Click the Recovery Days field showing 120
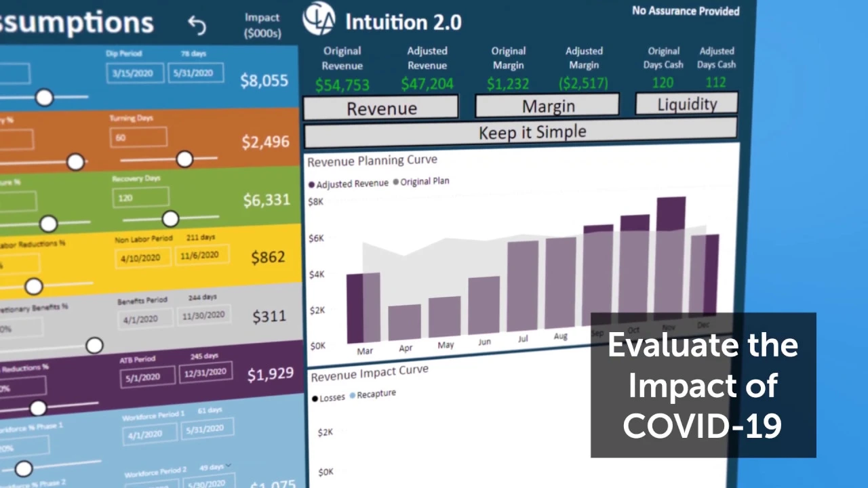Screen dimensions: 868x488 coord(140,198)
